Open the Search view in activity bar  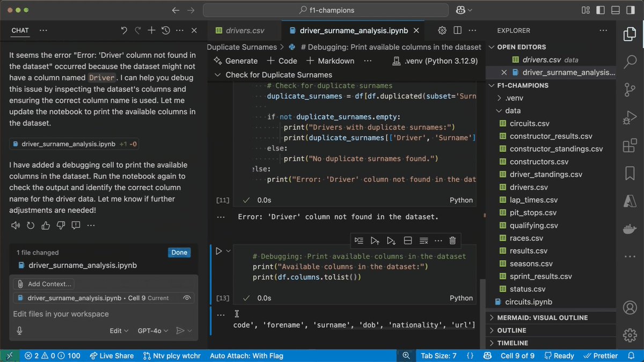coord(630,62)
